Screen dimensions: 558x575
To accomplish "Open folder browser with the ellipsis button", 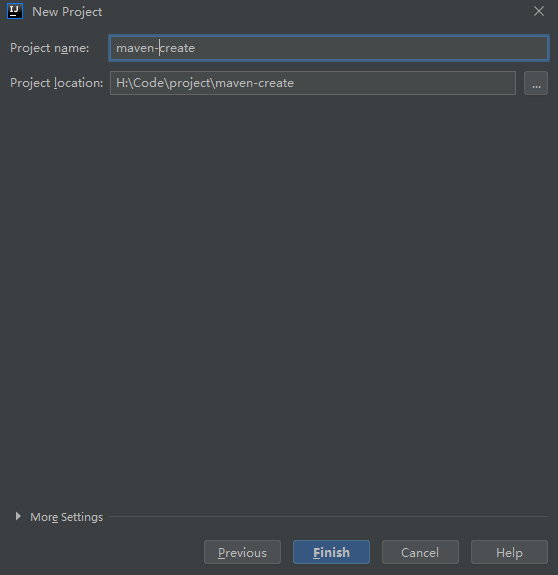I will coord(536,83).
